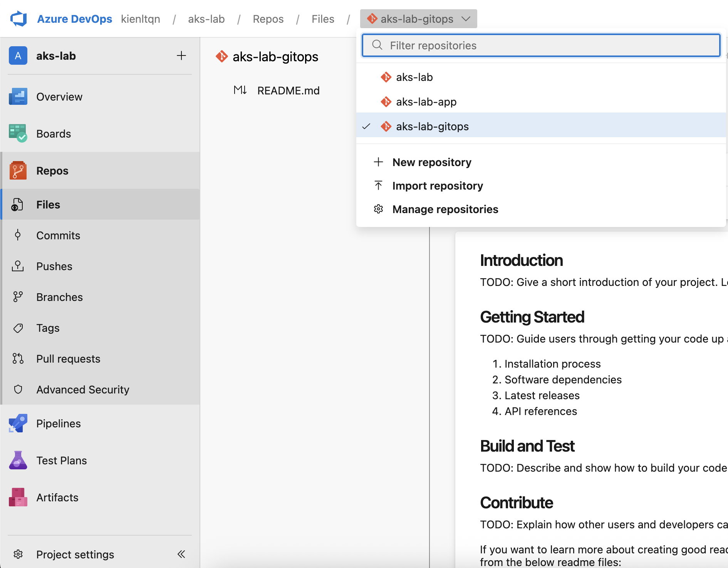This screenshot has width=728, height=568.
Task: Select aks-lab-gitops root in file tree
Action: pyautogui.click(x=275, y=57)
